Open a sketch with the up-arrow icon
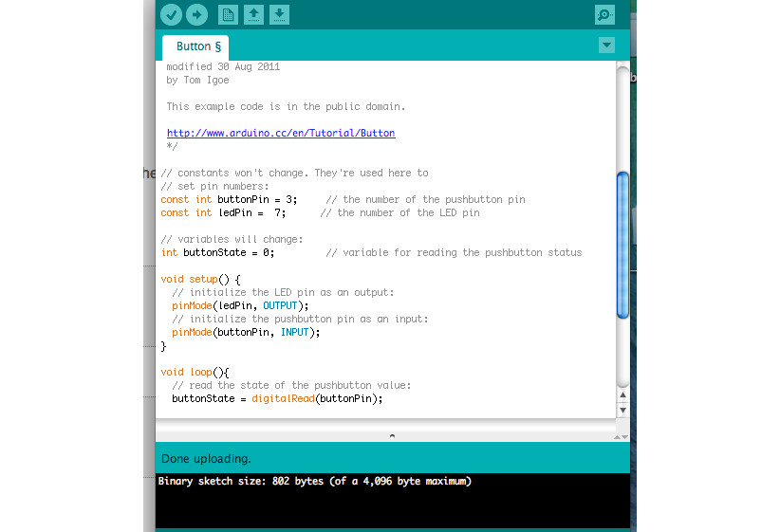The width and height of the screenshot is (780, 532). pos(253,14)
